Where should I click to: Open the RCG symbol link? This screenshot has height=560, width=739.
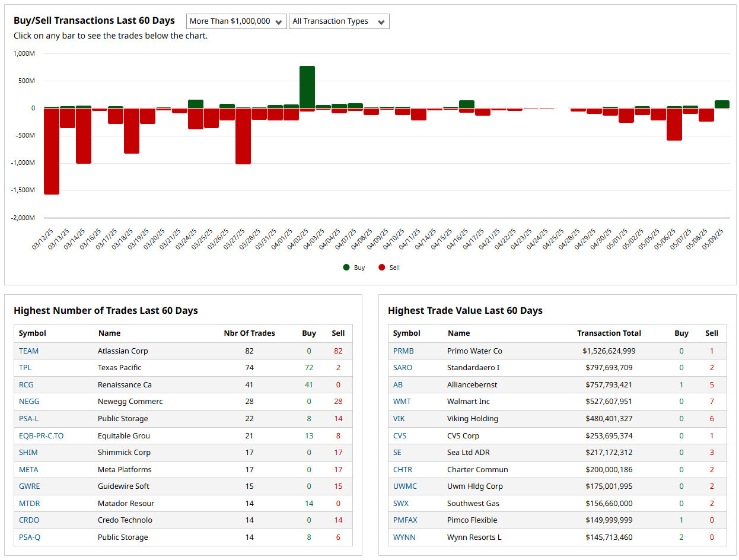(x=26, y=384)
